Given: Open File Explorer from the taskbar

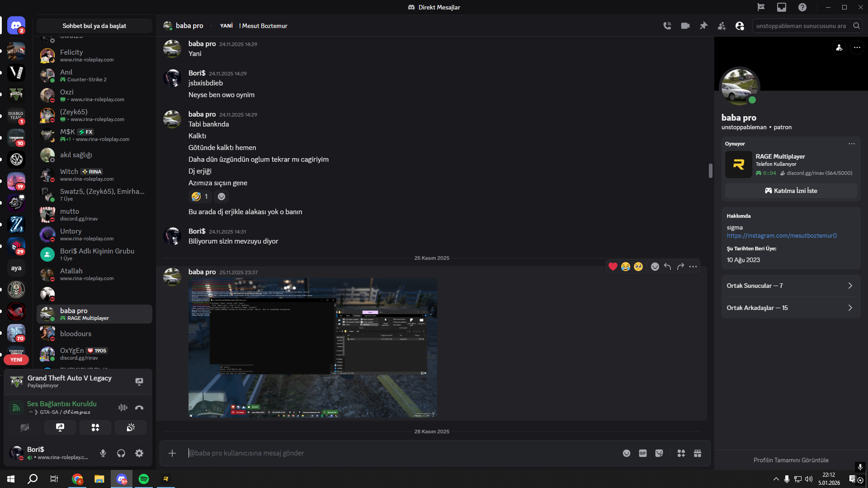Looking at the screenshot, I should coord(99,479).
